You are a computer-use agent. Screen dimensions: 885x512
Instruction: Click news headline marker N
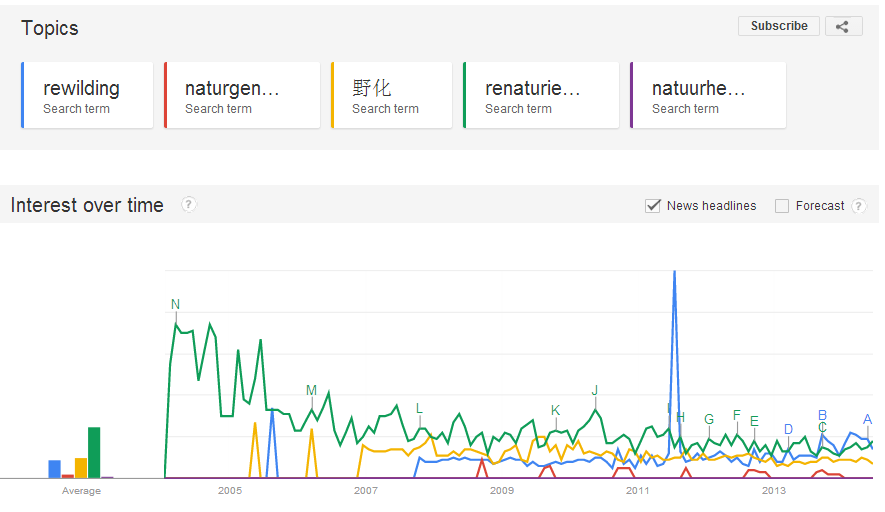[x=176, y=304]
